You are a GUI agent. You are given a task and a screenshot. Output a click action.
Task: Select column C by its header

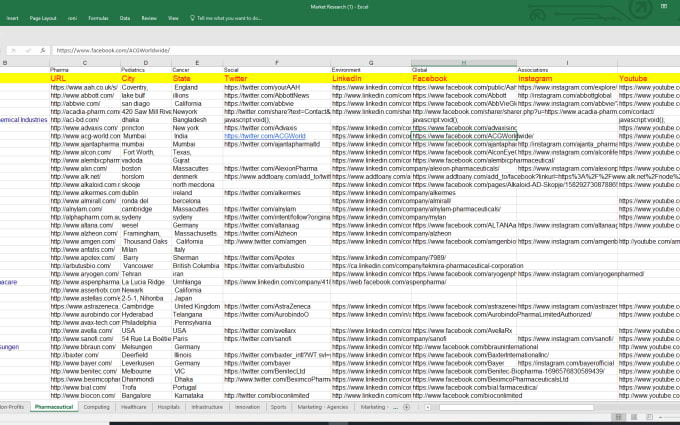coord(85,63)
